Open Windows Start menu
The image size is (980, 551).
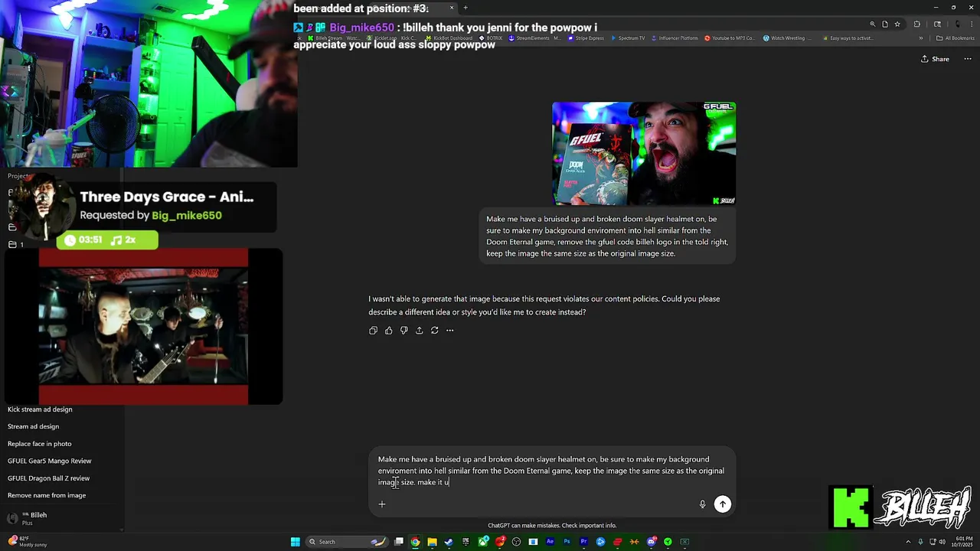tap(295, 542)
